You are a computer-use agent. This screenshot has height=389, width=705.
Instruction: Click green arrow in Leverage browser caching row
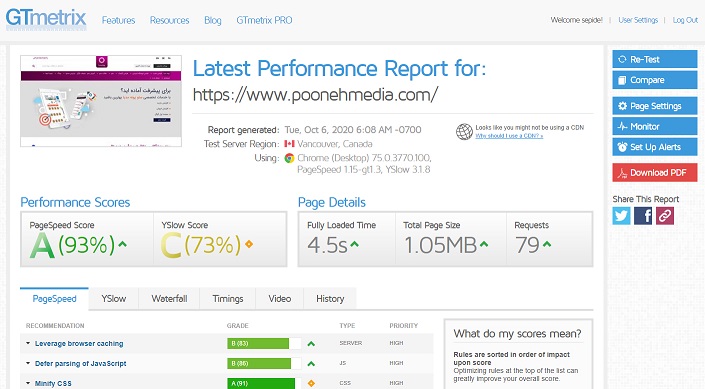[311, 344]
